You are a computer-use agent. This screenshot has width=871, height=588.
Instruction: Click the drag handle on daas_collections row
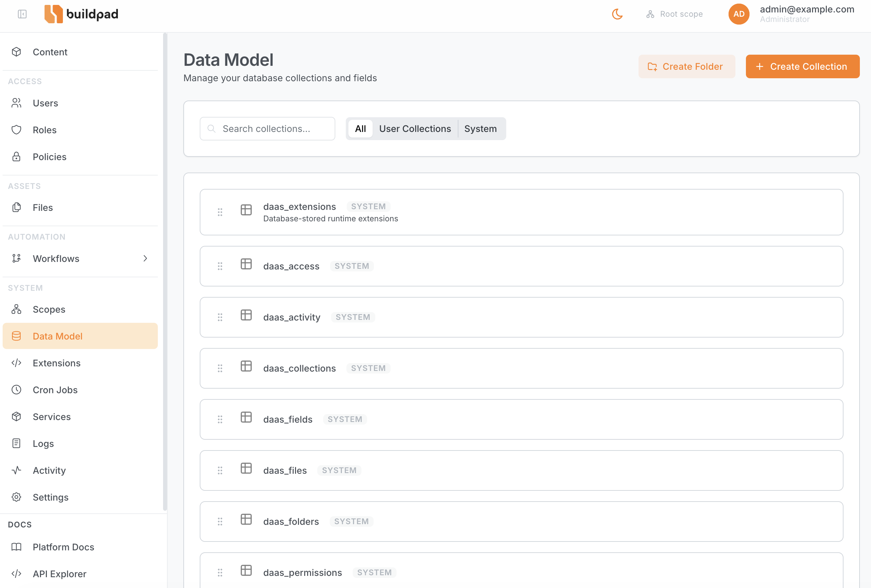click(x=220, y=369)
